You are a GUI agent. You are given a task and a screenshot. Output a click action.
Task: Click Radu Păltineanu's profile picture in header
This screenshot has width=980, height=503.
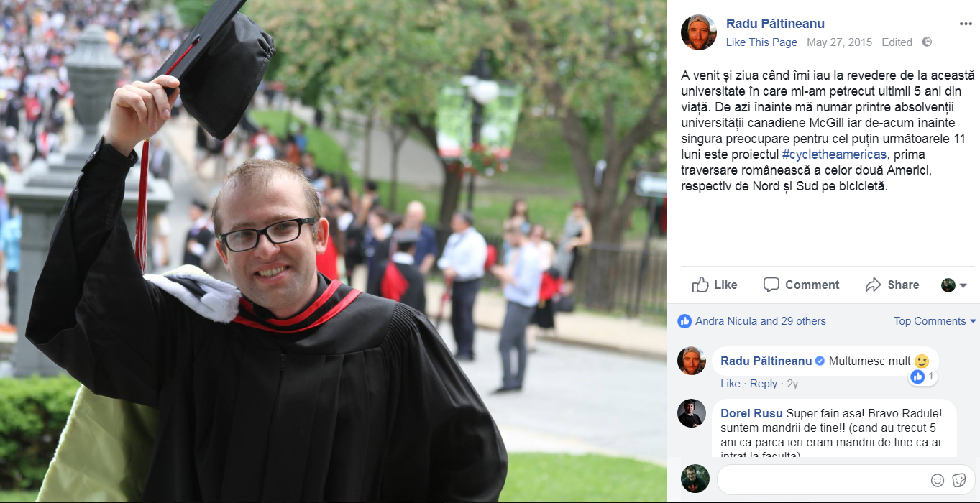point(699,32)
